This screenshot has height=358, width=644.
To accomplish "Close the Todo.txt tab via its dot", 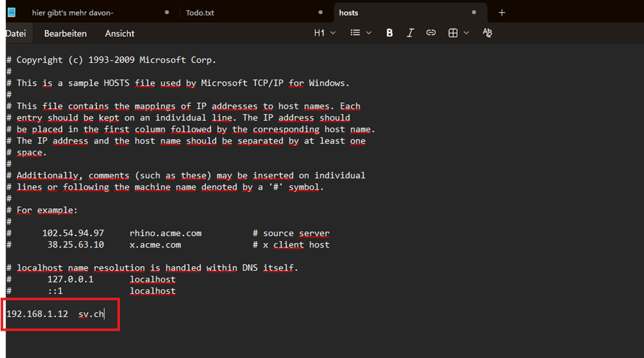I will click(320, 12).
